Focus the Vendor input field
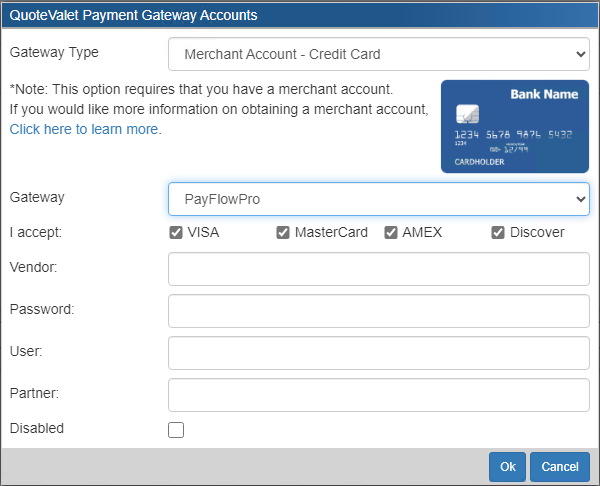The image size is (600, 486). (x=379, y=269)
